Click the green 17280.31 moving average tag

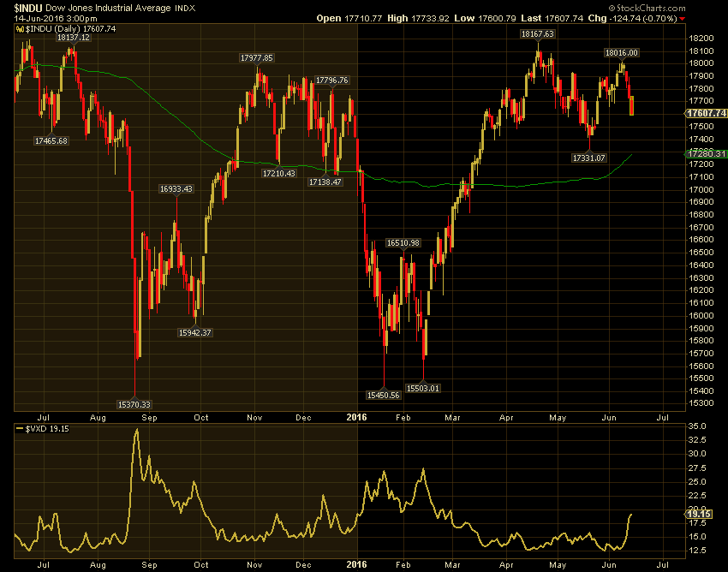coord(707,153)
